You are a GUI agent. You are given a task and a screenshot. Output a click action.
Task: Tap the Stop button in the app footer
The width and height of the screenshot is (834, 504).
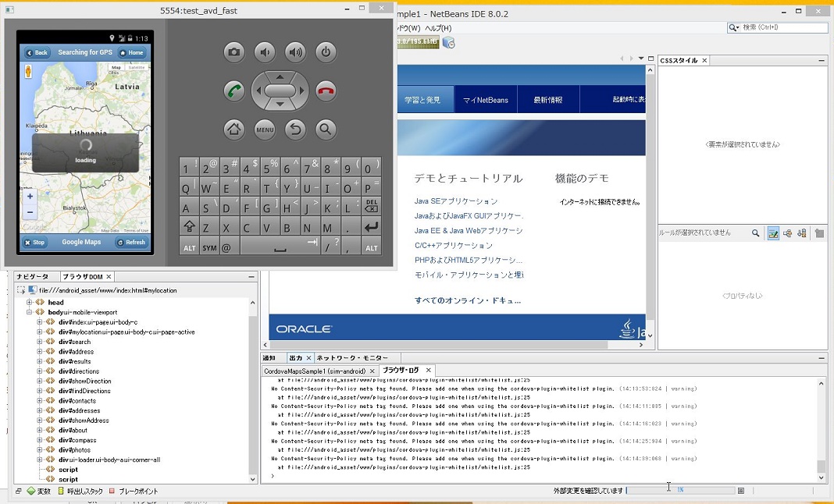tap(34, 243)
